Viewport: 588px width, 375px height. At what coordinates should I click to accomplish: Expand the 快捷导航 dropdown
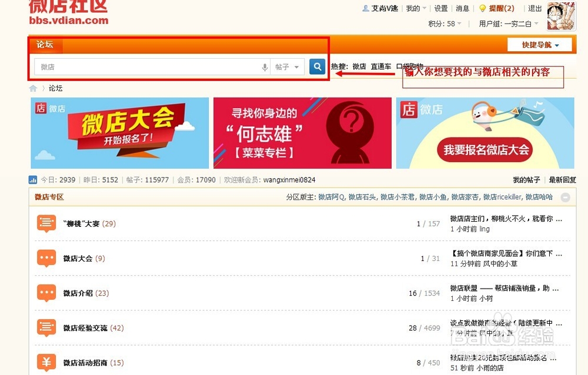540,45
